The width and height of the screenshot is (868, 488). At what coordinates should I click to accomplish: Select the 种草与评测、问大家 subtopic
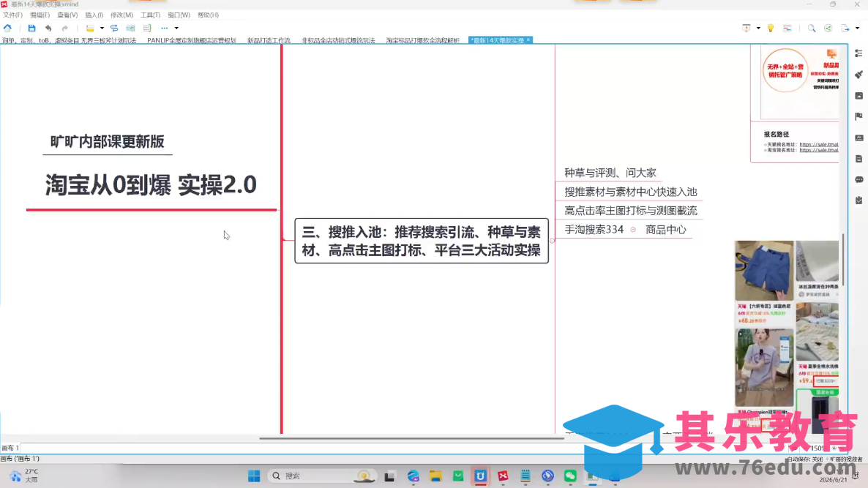610,173
